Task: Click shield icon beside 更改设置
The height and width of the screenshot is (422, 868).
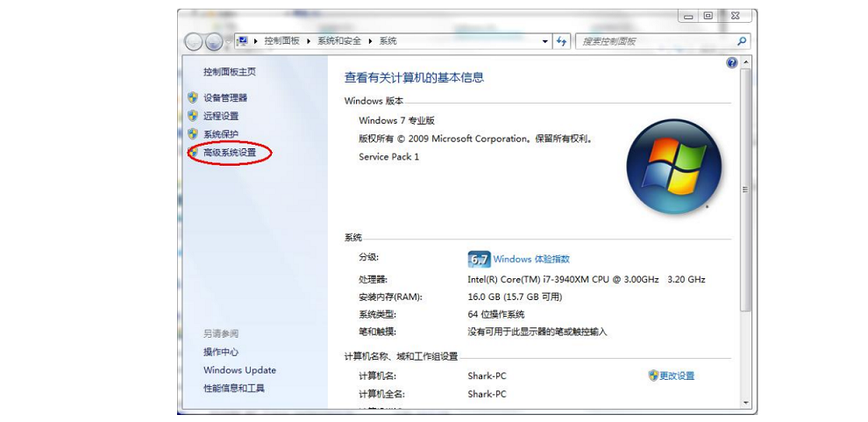Action: coord(653,376)
